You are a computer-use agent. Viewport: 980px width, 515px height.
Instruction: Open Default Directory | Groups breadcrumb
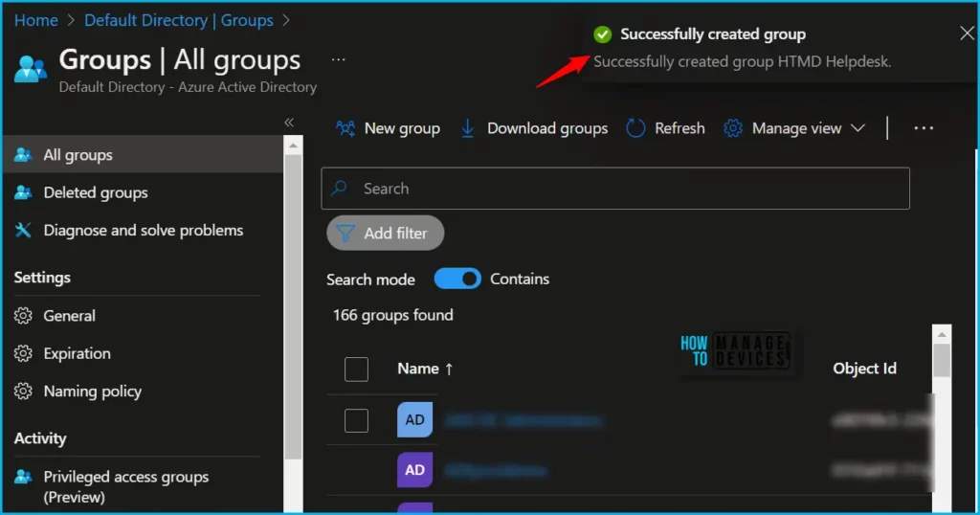(179, 21)
